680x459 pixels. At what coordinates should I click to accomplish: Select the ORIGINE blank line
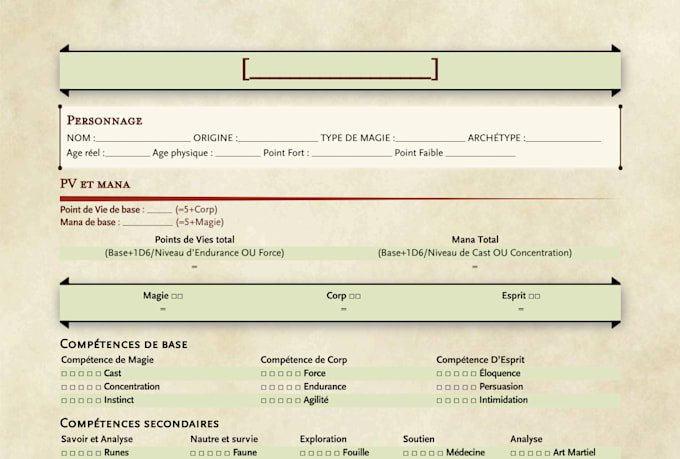[278, 138]
